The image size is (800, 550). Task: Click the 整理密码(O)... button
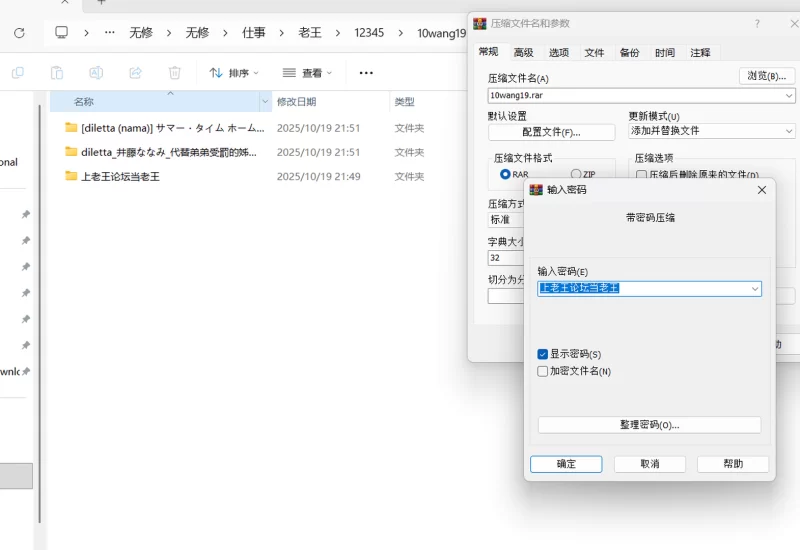pyautogui.click(x=649, y=425)
